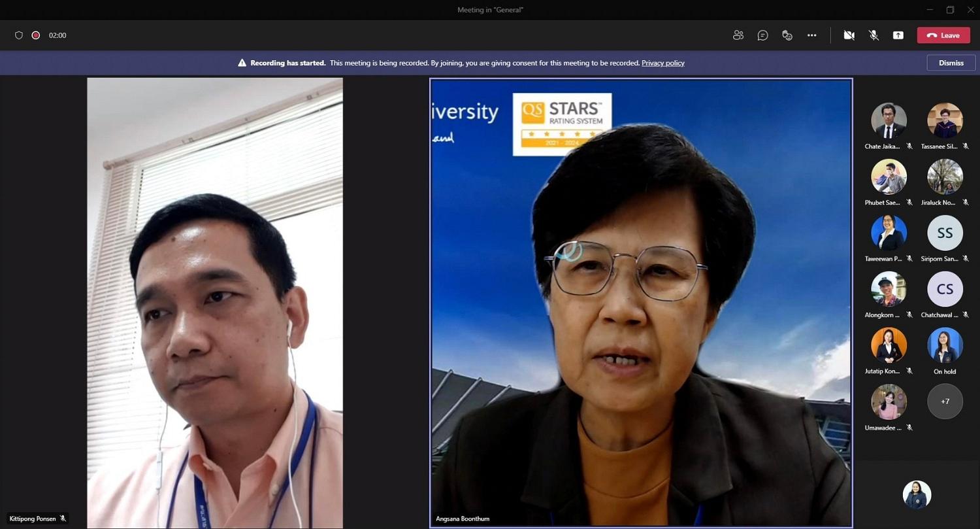Select Taweewan P... participant avatar
980x529 pixels.
click(889, 233)
